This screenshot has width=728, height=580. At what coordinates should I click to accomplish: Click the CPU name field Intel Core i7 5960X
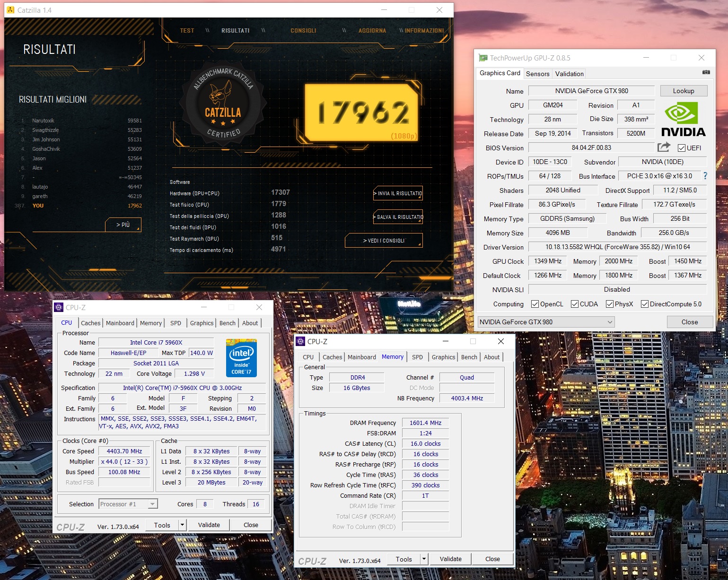tap(156, 342)
